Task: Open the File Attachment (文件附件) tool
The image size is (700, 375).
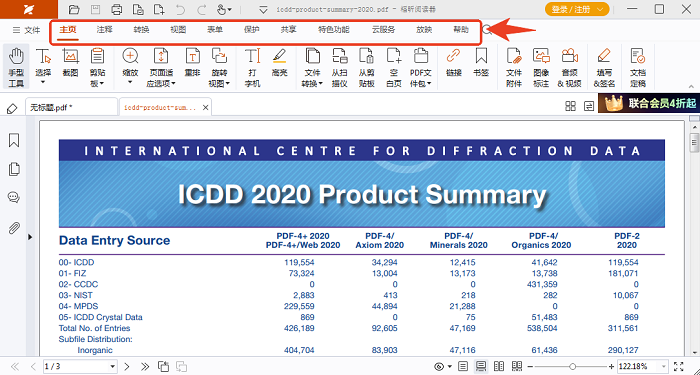Action: (x=514, y=67)
